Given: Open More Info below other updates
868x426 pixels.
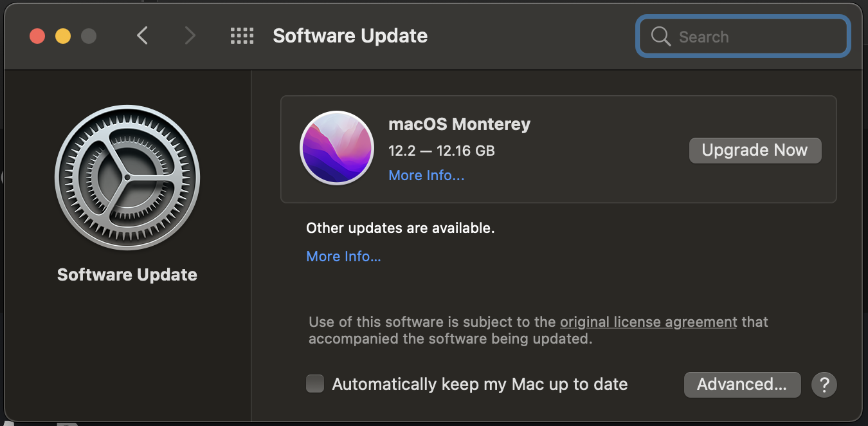Looking at the screenshot, I should tap(343, 256).
